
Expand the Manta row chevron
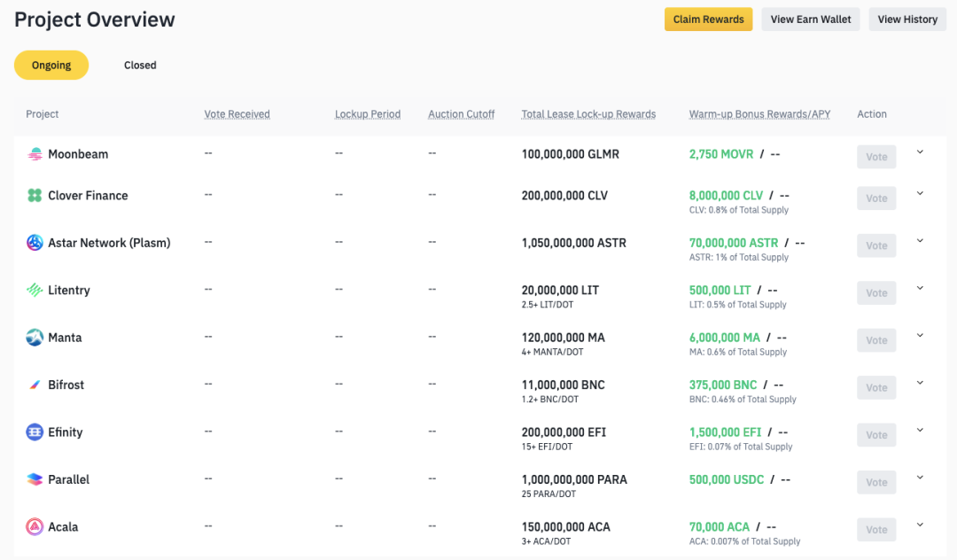[920, 336]
